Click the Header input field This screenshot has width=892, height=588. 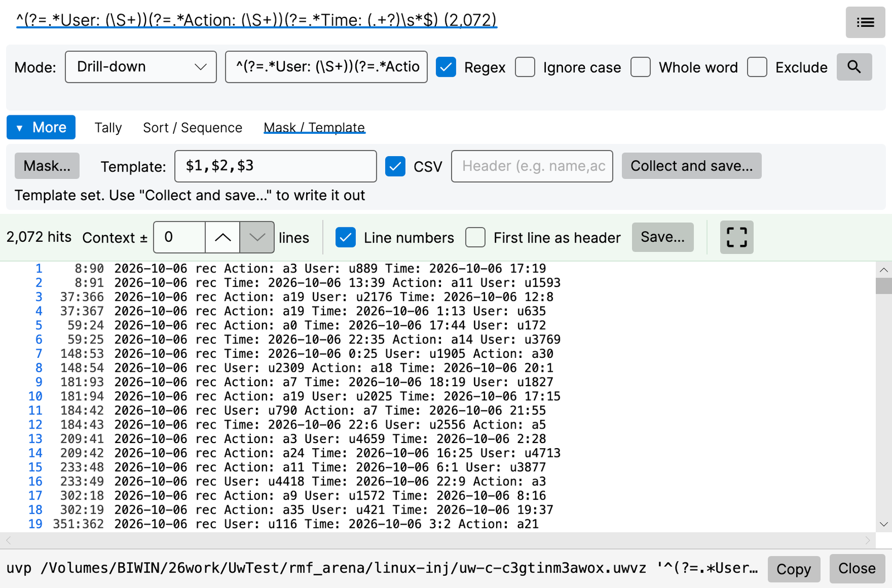532,166
